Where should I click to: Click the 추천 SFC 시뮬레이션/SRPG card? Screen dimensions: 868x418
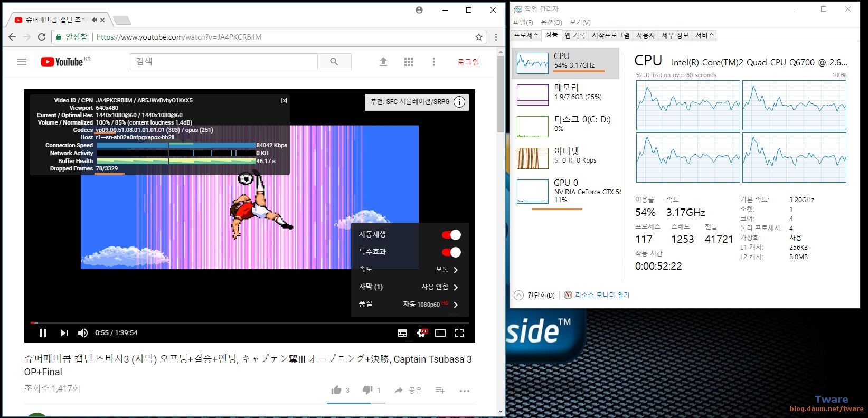click(x=417, y=102)
